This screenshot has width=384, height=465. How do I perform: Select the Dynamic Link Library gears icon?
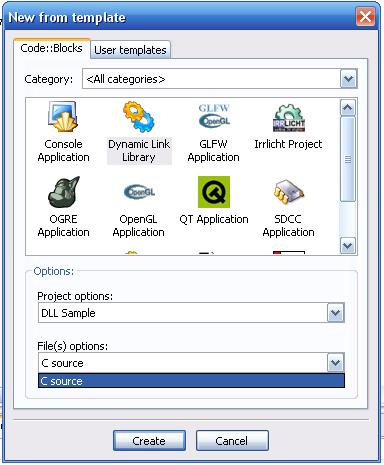(x=139, y=117)
